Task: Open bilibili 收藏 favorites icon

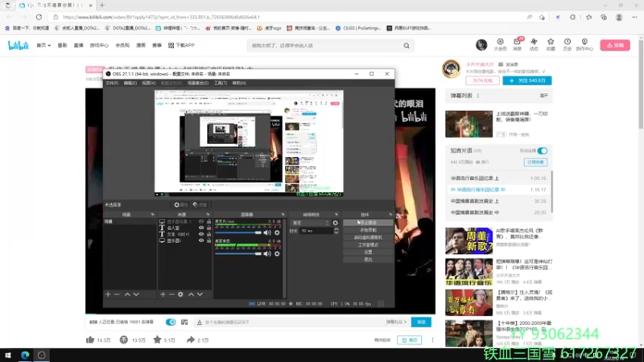Action: click(x=551, y=44)
